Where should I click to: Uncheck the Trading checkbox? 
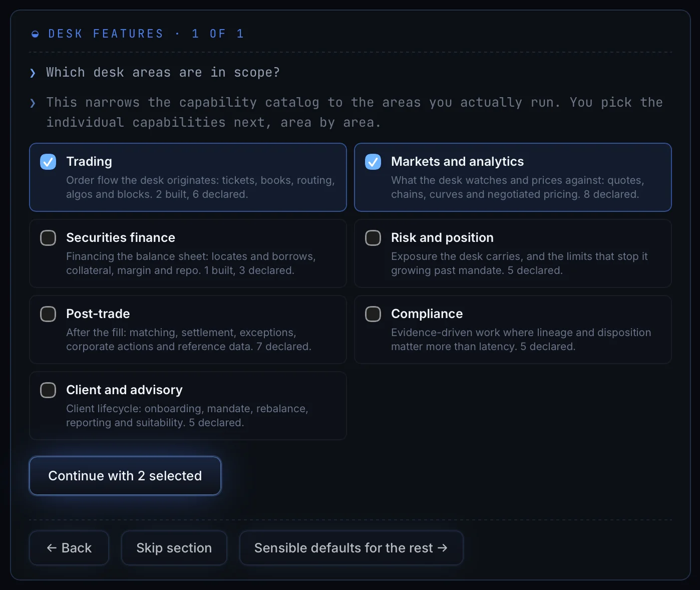coord(48,162)
